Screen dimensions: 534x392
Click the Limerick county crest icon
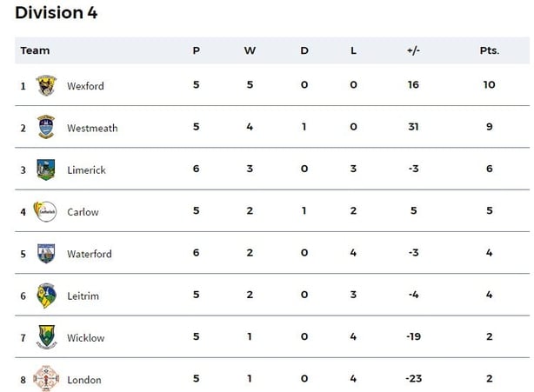(46, 169)
